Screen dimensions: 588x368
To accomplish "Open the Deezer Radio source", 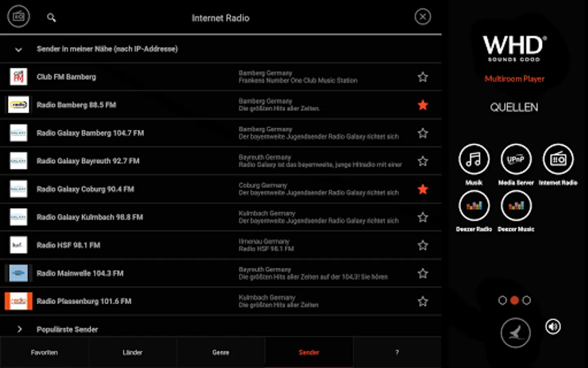I will coord(474,206).
